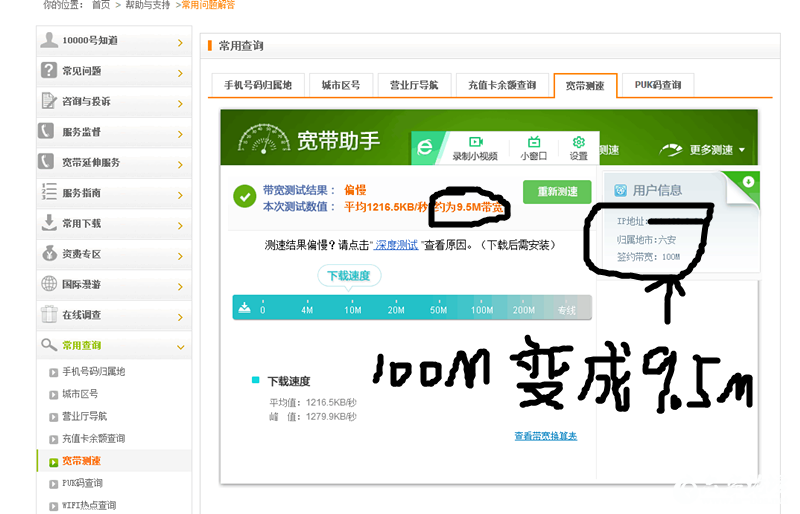This screenshot has width=800, height=514.
Task: Expand the 在线调查 chevron arrow
Action: [x=180, y=317]
